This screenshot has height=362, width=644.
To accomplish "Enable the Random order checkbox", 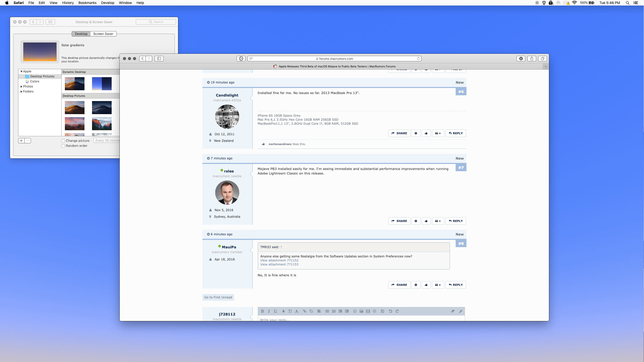I will [63, 146].
